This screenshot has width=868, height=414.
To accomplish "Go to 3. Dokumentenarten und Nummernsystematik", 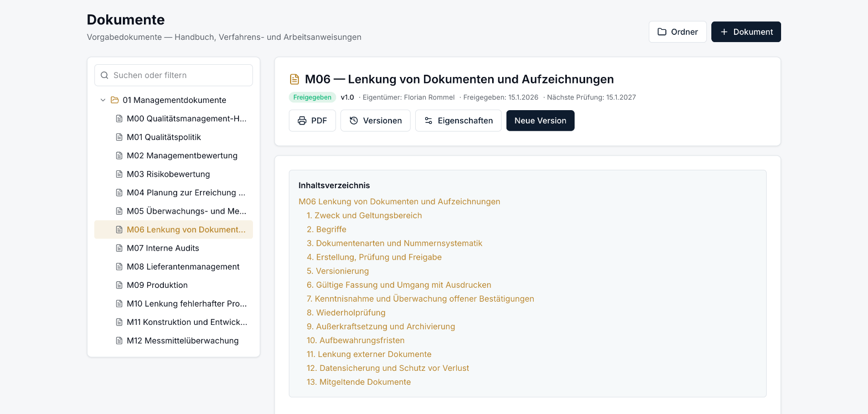I will [x=395, y=244].
